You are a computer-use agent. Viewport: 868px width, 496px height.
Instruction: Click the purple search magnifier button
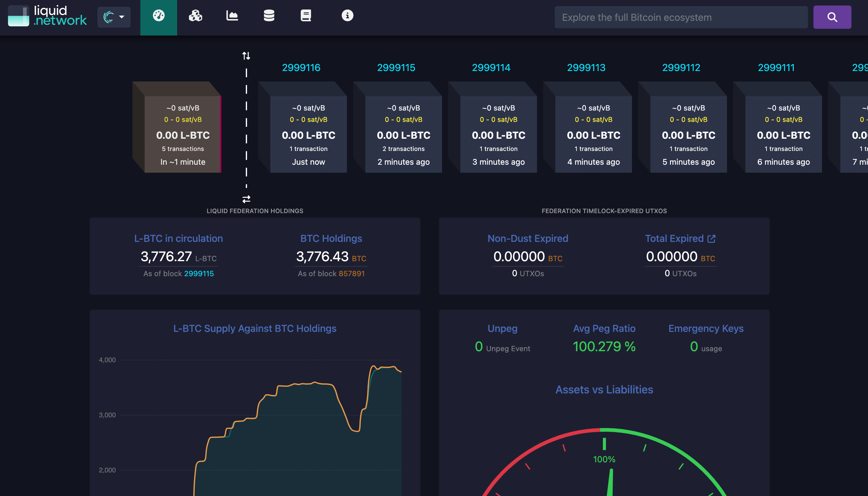tap(832, 17)
